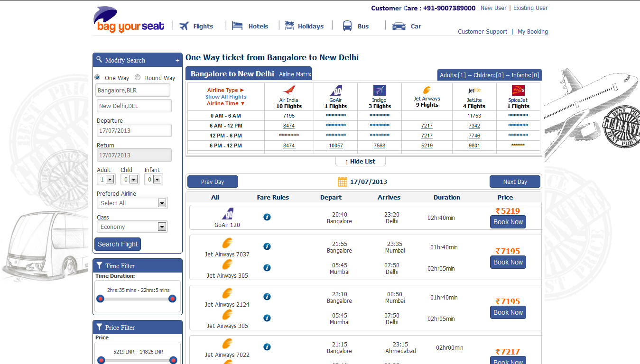Click the bag your seat logo
The height and width of the screenshot is (364, 640).
point(129,19)
